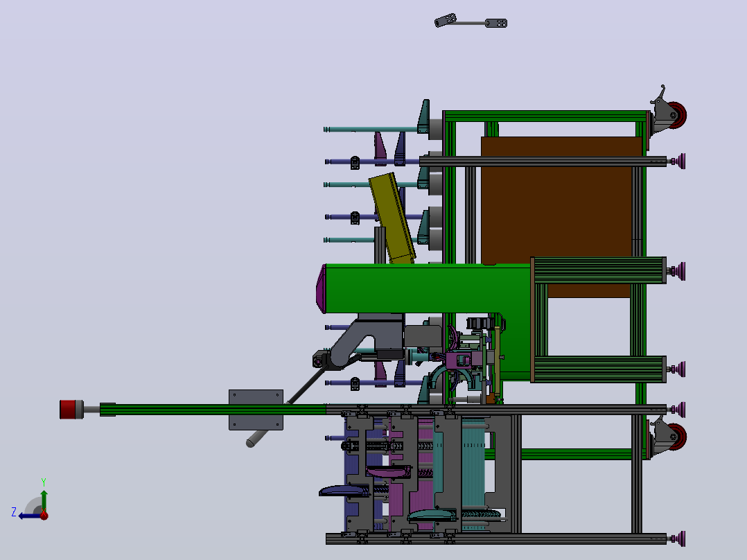This screenshot has height=560, width=747.
Task: Select the gray plate mounted on the long green bar
Action: (x=256, y=410)
